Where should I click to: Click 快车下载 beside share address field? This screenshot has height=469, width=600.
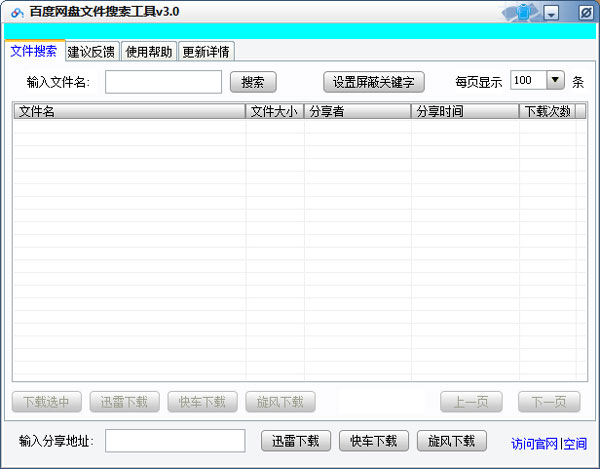[x=374, y=441]
